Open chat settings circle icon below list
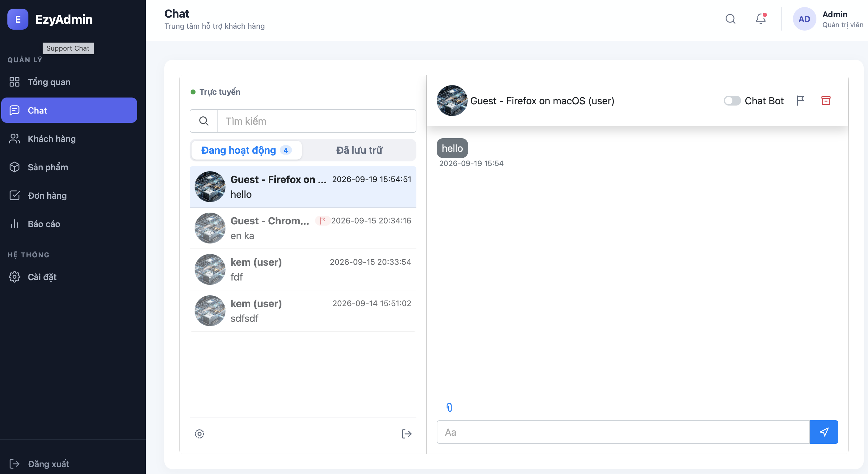The image size is (868, 474). point(200,434)
